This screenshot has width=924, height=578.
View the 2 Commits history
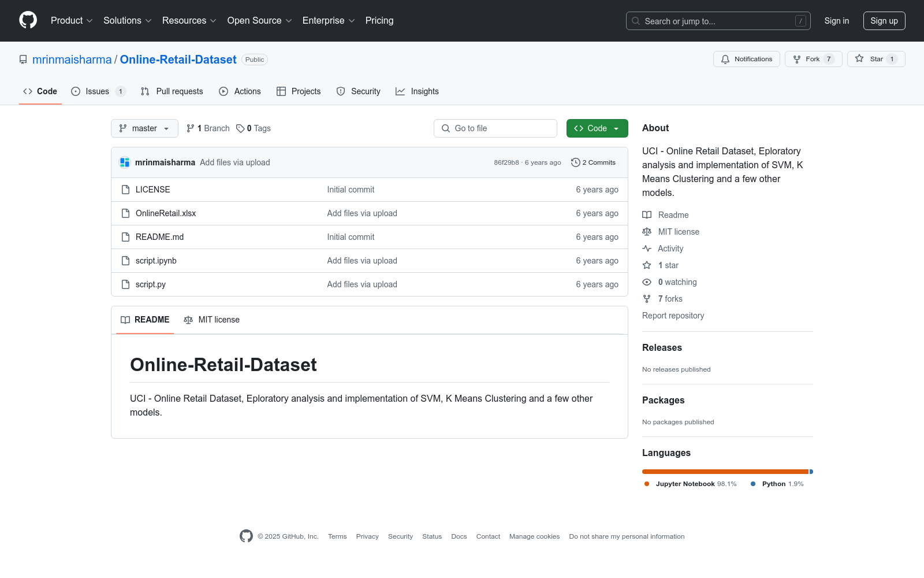tap(593, 162)
